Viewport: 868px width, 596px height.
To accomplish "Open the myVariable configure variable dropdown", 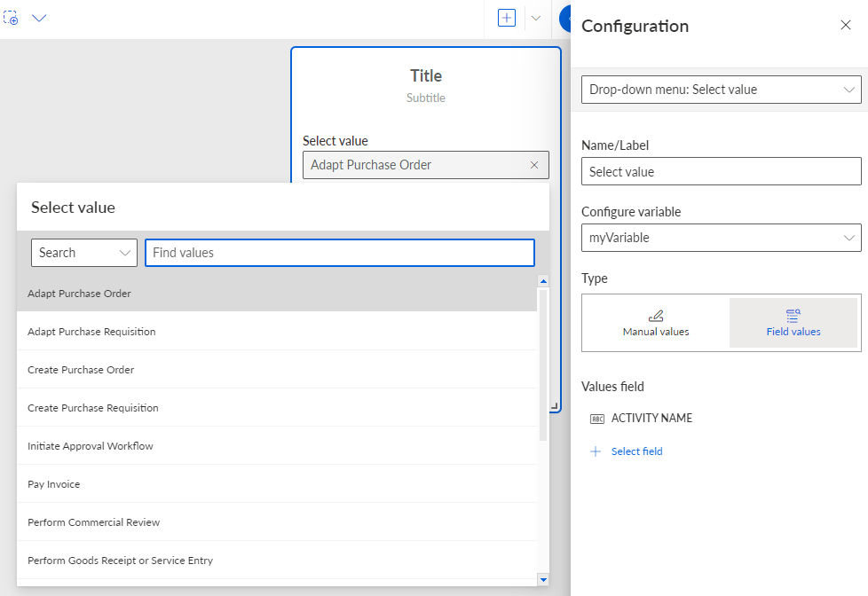I will [x=721, y=238].
